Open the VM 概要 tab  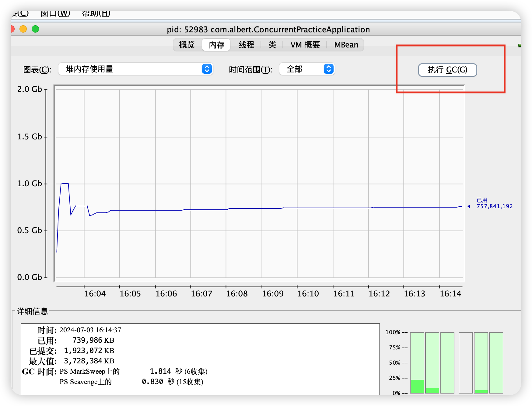pos(305,45)
